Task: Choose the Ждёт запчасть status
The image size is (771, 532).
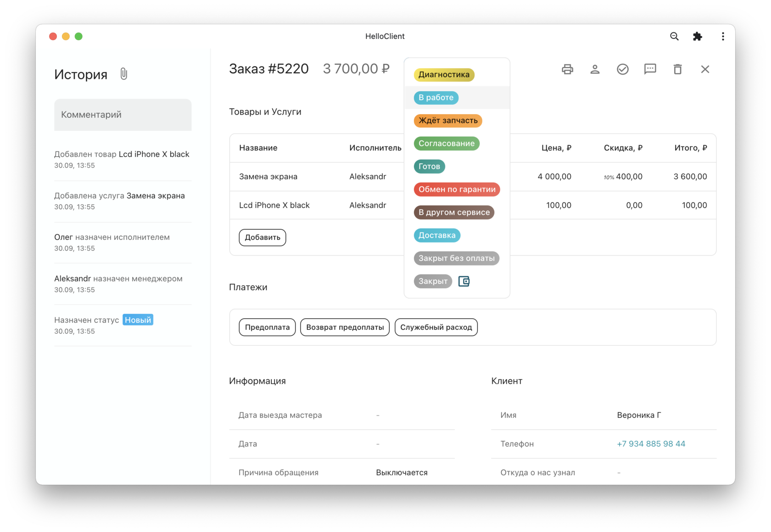Action: [448, 120]
